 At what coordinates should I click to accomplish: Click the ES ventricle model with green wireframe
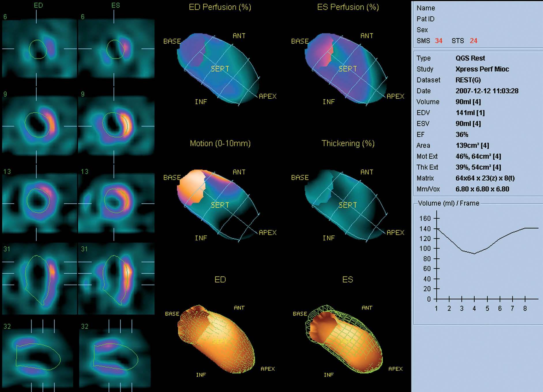tap(346, 340)
